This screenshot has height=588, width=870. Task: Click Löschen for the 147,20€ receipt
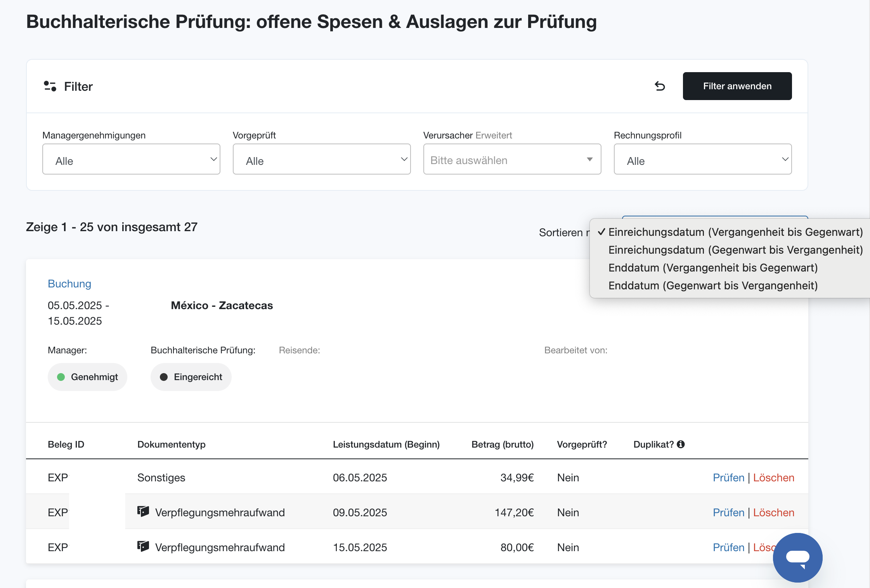click(x=773, y=512)
